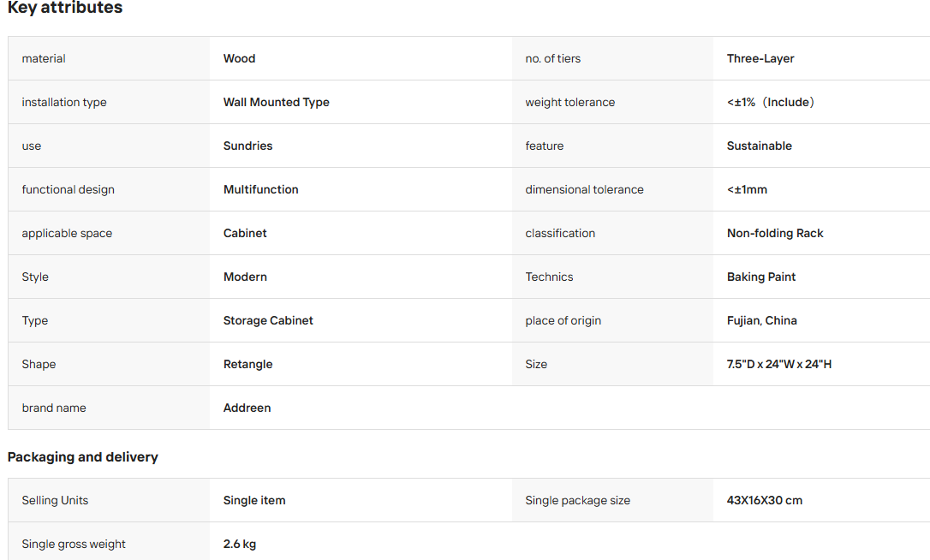Click the dimensional tolerance label
The height and width of the screenshot is (560, 930).
(584, 190)
